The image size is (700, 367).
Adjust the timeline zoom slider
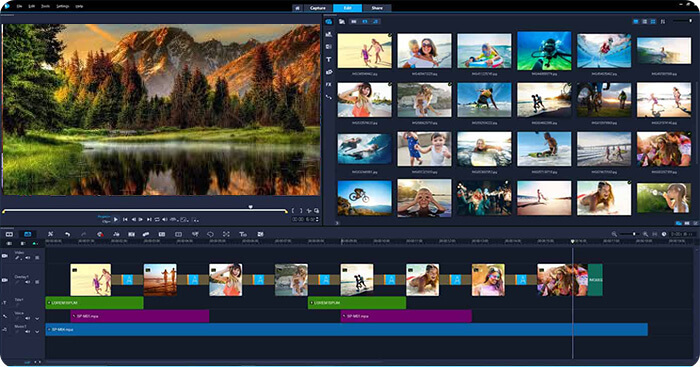(x=629, y=234)
